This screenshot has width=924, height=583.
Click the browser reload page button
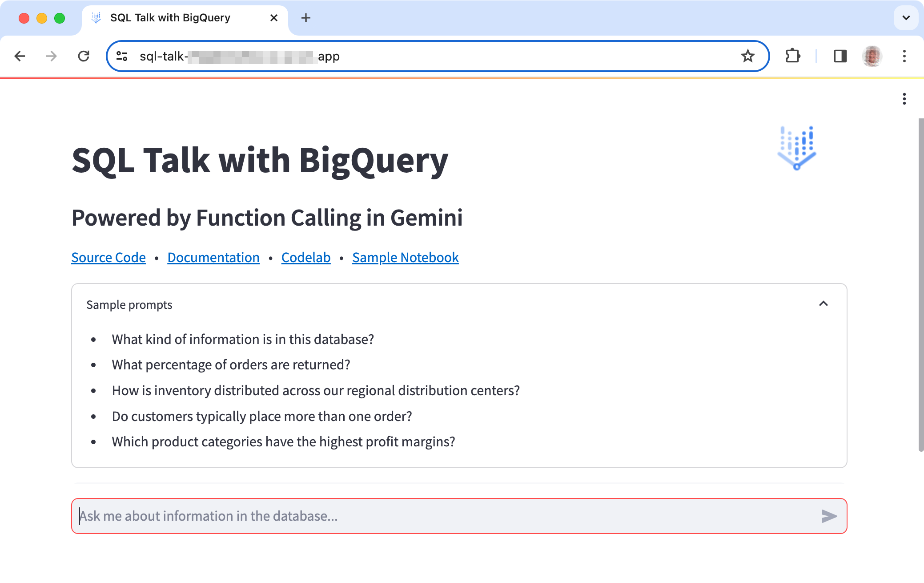click(84, 57)
